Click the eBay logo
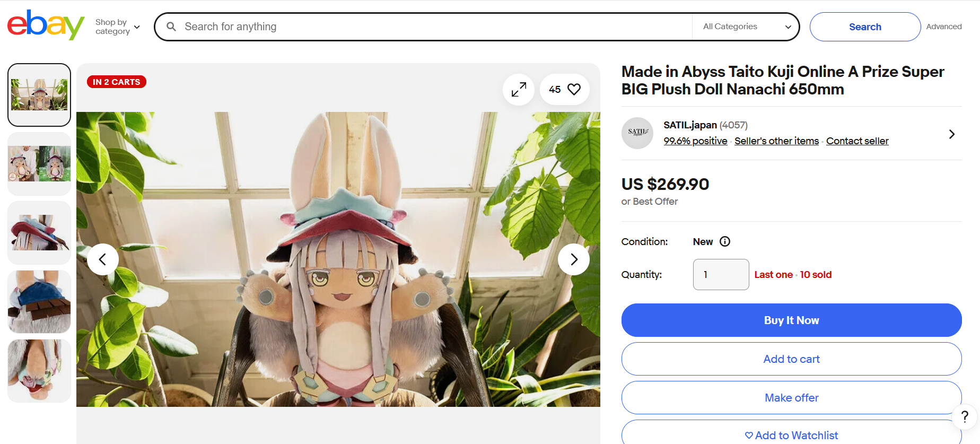Screen dimensions: 980x444 tap(46, 25)
